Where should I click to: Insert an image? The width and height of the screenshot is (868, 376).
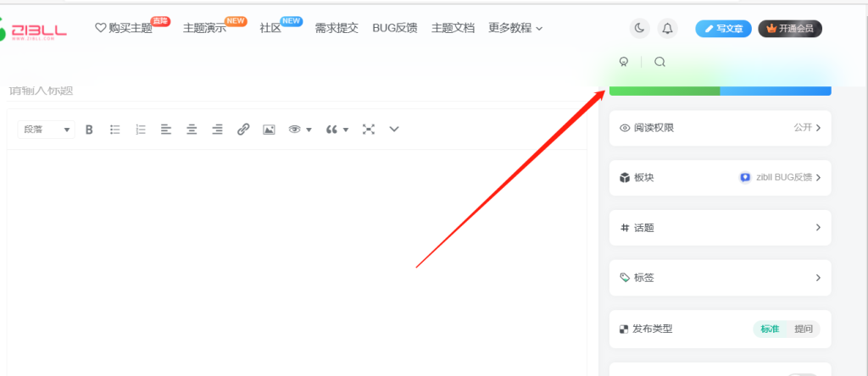[269, 130]
